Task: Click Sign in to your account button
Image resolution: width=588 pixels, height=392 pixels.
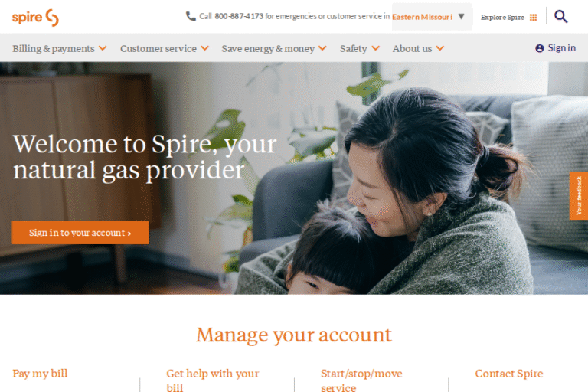Action: click(x=80, y=233)
